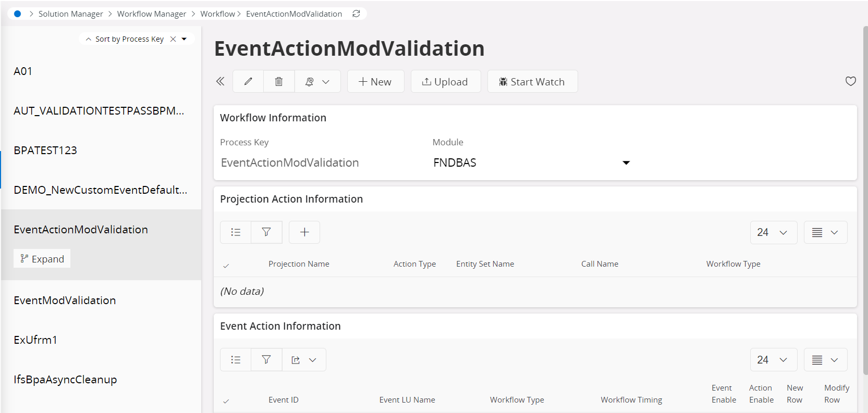Toggle select-all checkmark in Event Action table
The width and height of the screenshot is (868, 413).
pos(226,401)
